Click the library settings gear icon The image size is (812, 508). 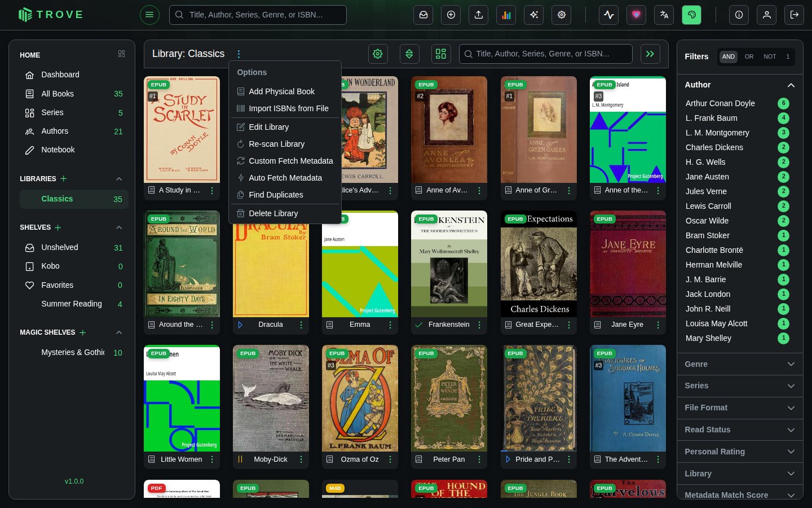click(378, 54)
